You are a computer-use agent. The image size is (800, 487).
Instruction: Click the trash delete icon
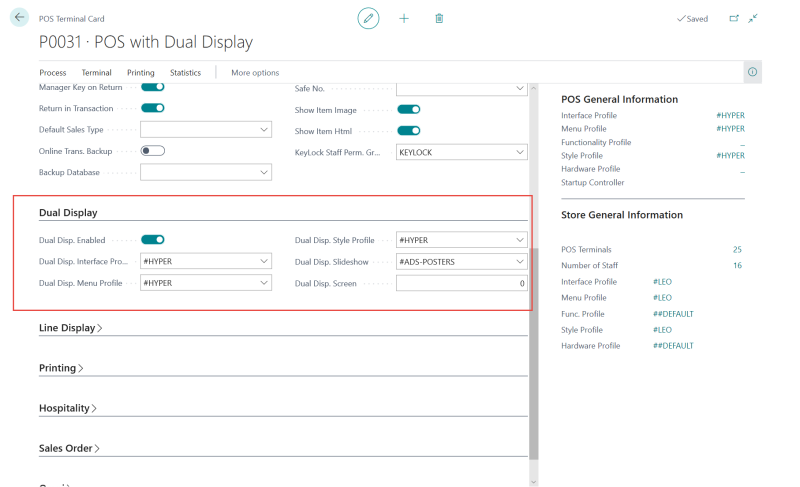tap(439, 18)
